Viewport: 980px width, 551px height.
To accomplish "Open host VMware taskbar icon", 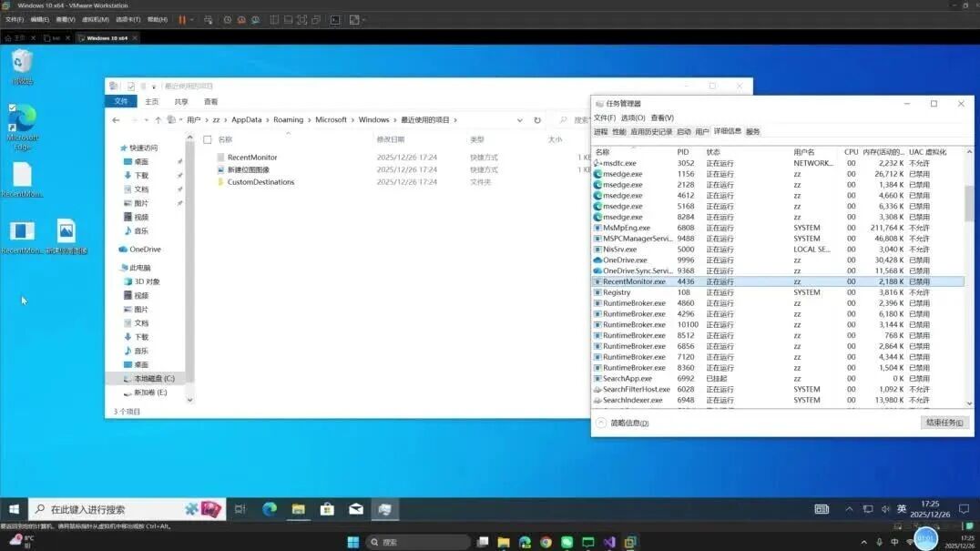I will [x=630, y=542].
